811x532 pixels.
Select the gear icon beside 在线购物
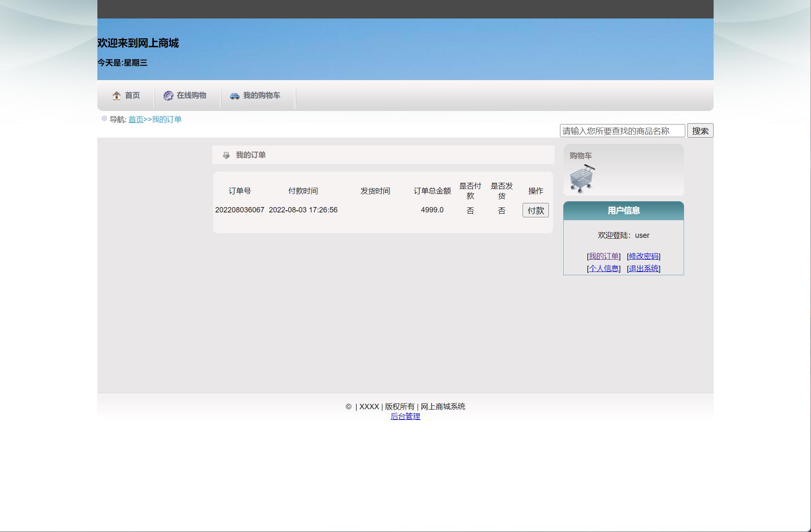click(x=168, y=95)
